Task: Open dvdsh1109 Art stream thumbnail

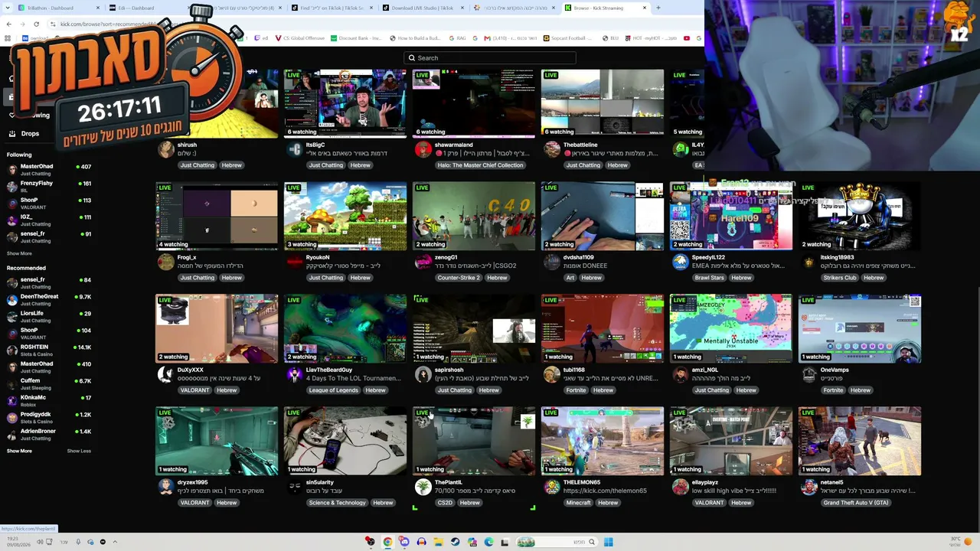Action: [x=603, y=217]
